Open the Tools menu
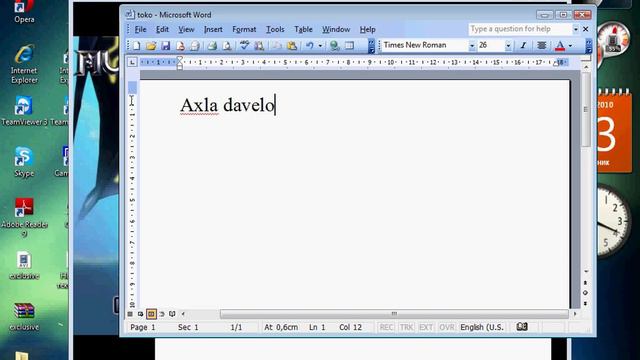 coord(275,29)
